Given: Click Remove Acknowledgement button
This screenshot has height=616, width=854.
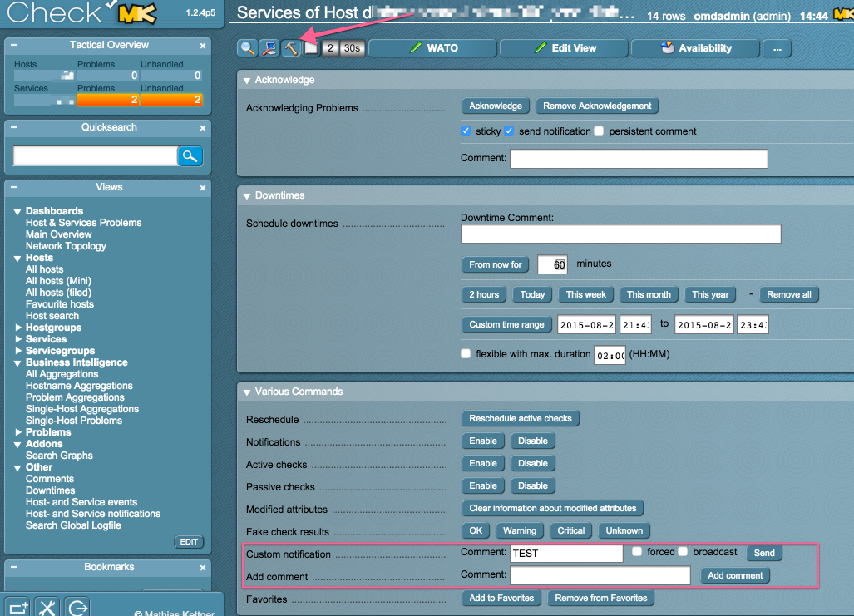Looking at the screenshot, I should click(x=597, y=106).
